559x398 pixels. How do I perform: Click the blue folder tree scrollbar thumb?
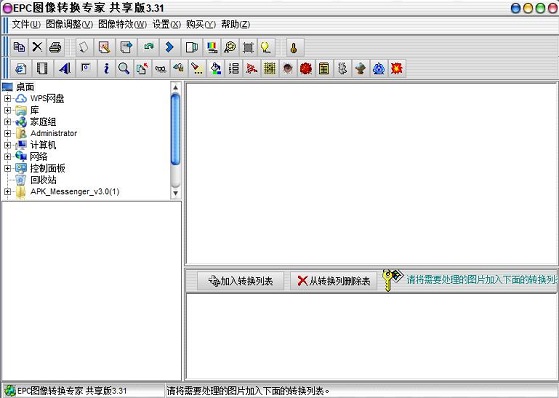(x=175, y=129)
